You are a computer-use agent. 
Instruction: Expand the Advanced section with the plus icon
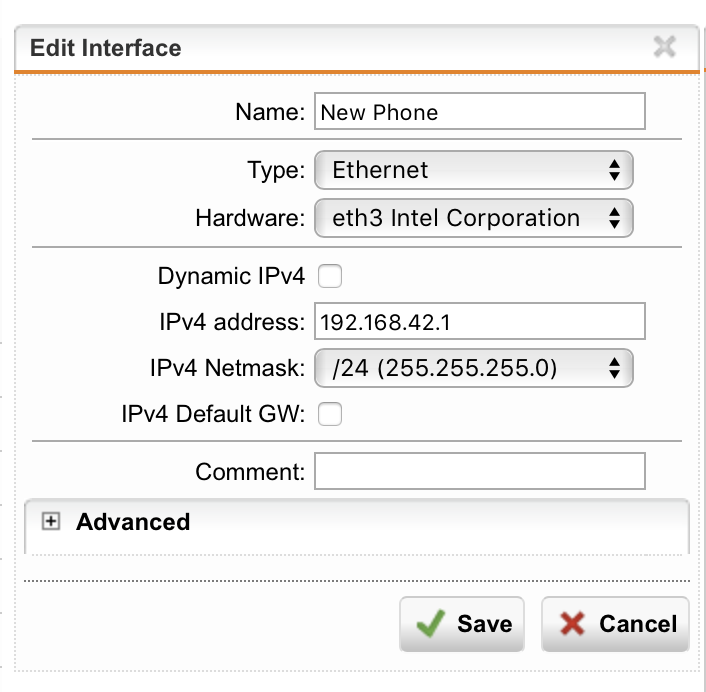52,521
